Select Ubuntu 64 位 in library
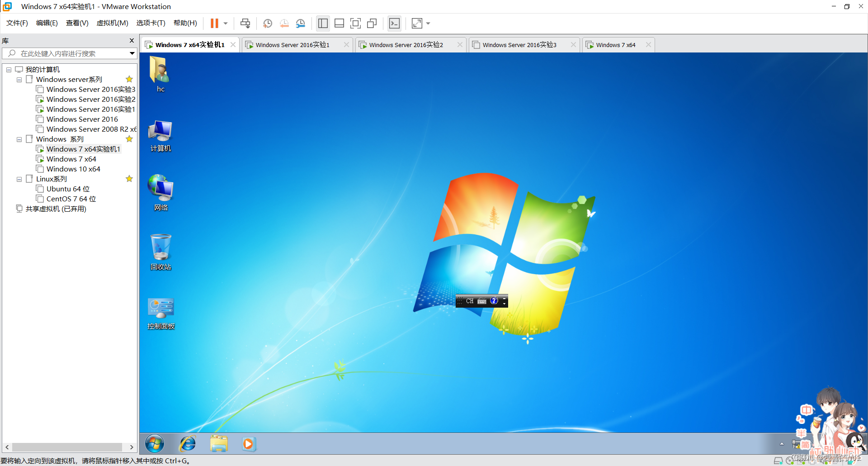The image size is (868, 466). pos(63,189)
